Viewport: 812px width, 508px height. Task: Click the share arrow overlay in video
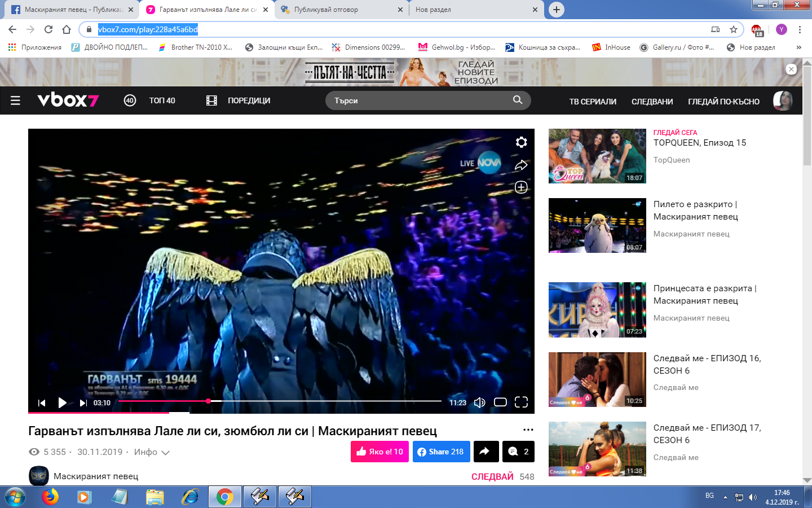521,165
